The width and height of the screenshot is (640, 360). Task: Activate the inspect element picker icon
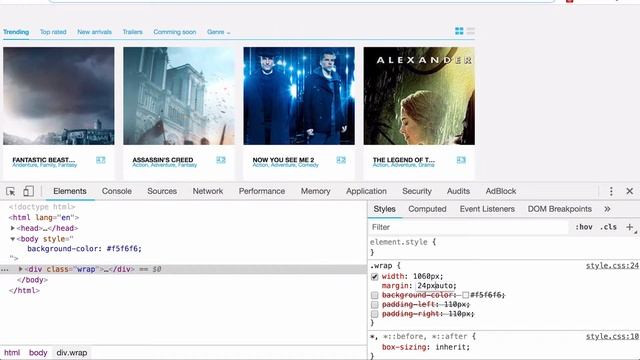11,191
